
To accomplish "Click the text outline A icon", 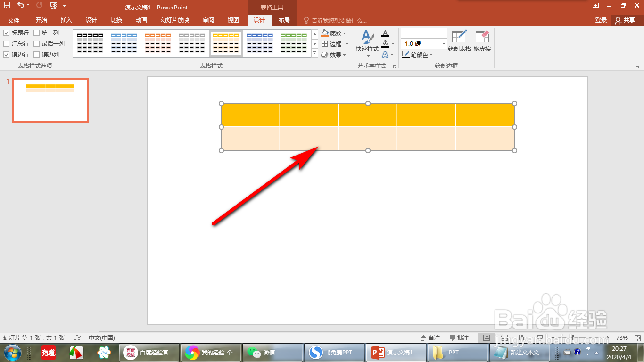I will tap(385, 44).
